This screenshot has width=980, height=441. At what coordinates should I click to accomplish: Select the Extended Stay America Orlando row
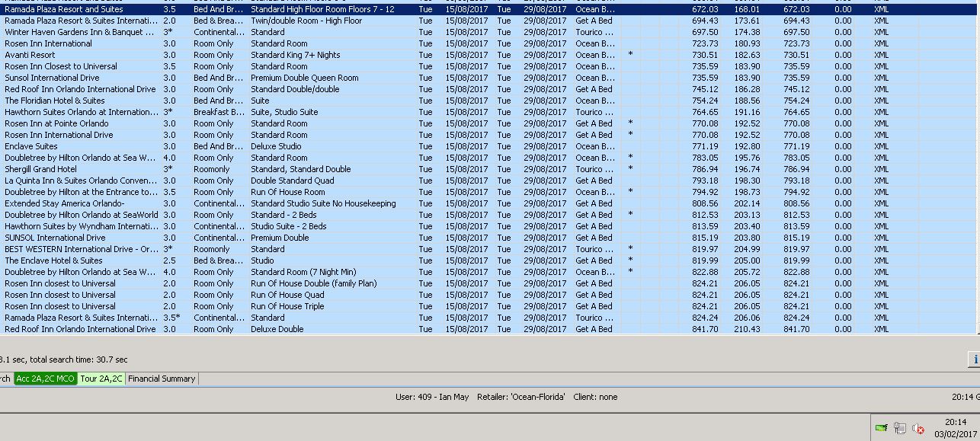tap(488, 203)
